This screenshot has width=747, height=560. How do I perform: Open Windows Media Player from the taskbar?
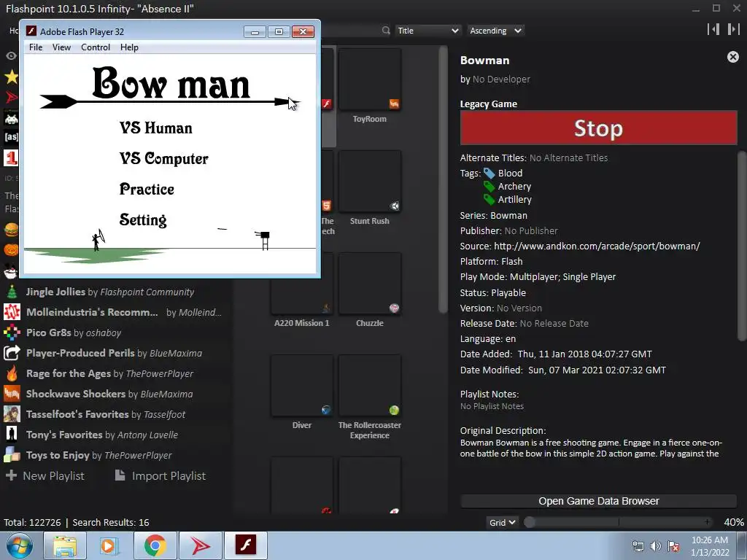click(x=109, y=545)
